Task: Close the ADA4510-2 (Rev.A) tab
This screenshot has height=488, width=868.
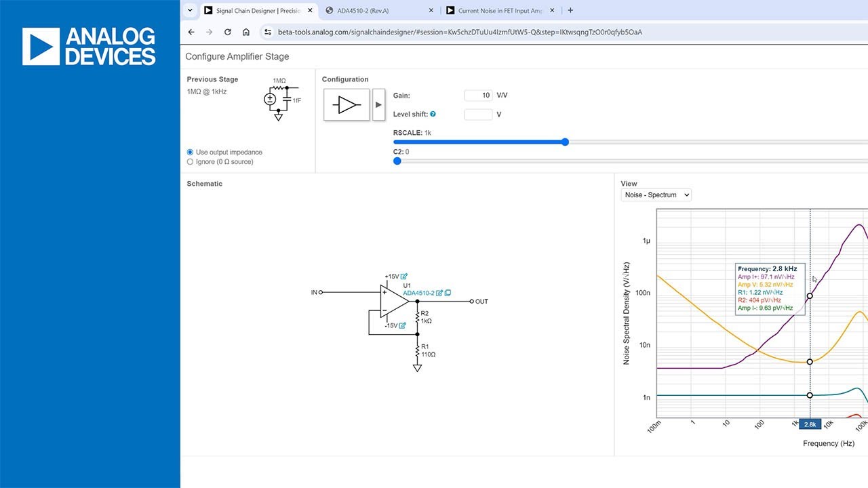Action: pos(432,10)
